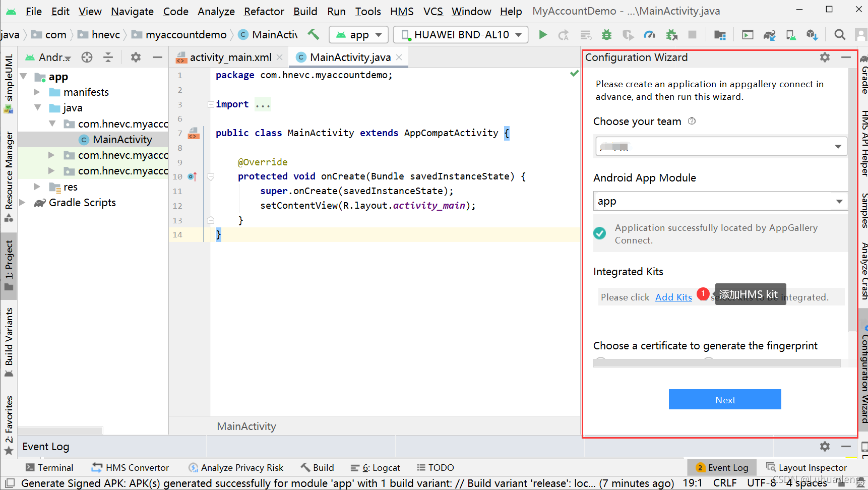
Task: Click the Add Kits link
Action: [x=673, y=297]
